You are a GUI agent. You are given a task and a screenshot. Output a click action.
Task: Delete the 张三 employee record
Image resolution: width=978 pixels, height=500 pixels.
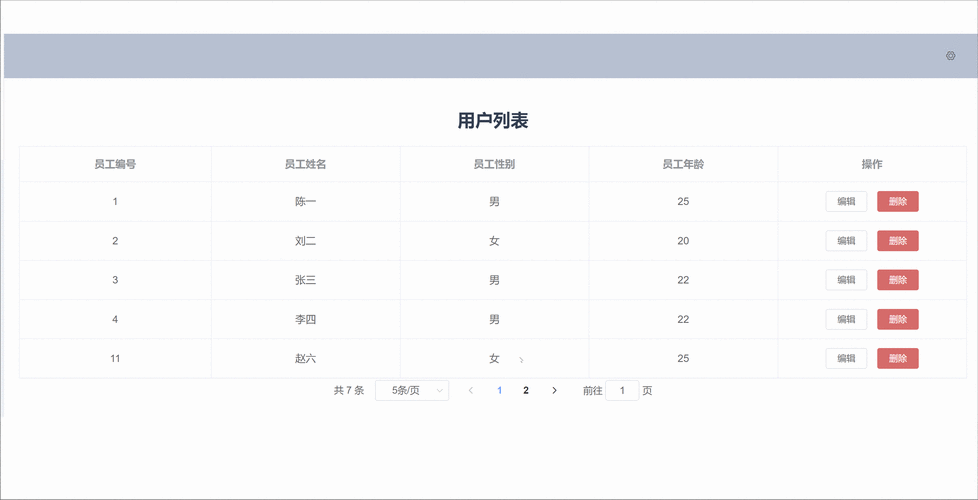(897, 280)
